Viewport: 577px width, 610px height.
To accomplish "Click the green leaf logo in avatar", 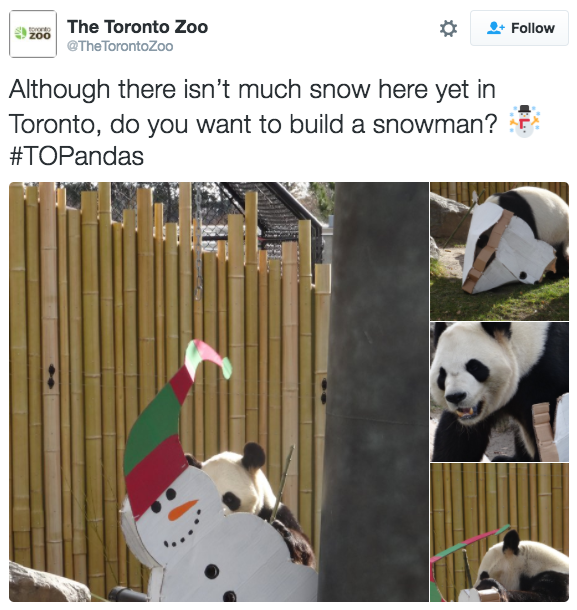I will pos(20,33).
